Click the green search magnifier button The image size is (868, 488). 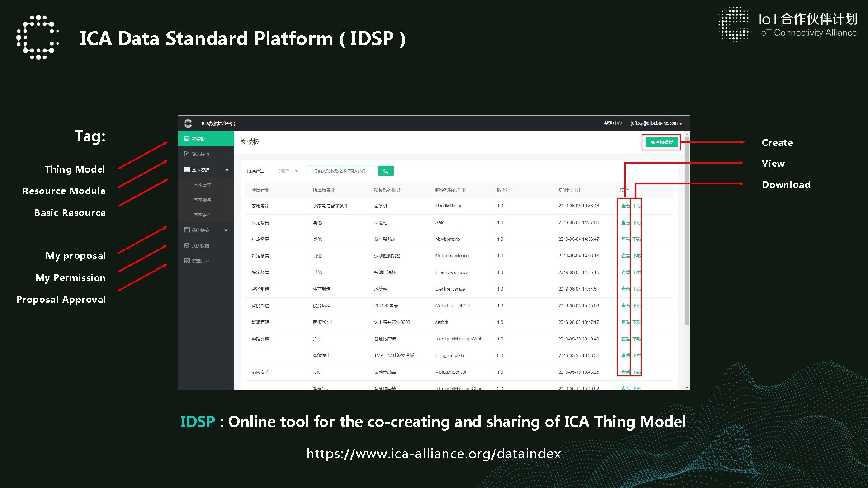[386, 171]
